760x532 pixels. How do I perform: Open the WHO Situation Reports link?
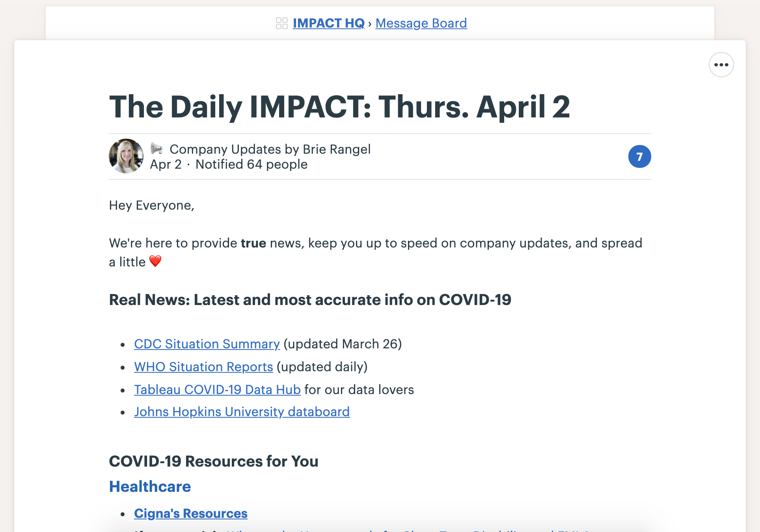203,367
